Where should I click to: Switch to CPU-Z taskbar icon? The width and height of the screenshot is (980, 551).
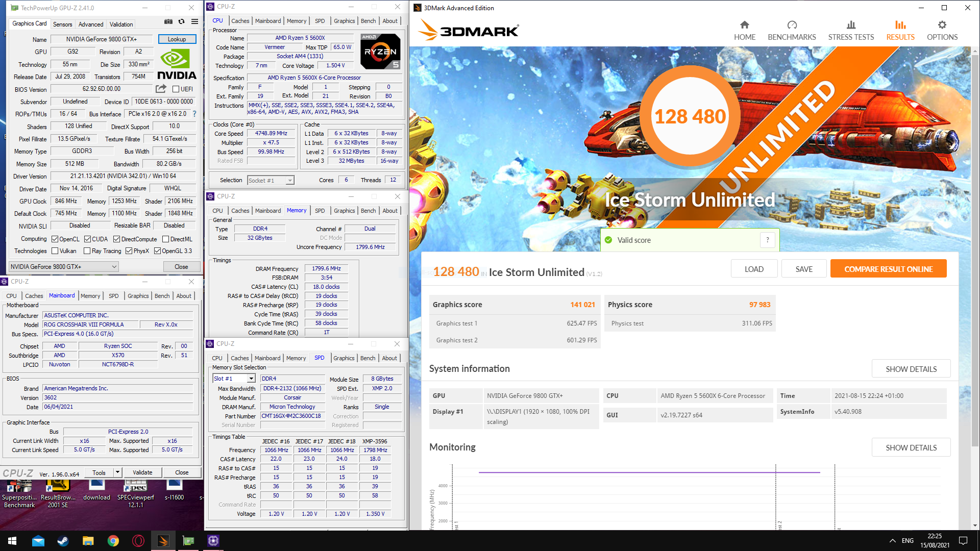(213, 541)
